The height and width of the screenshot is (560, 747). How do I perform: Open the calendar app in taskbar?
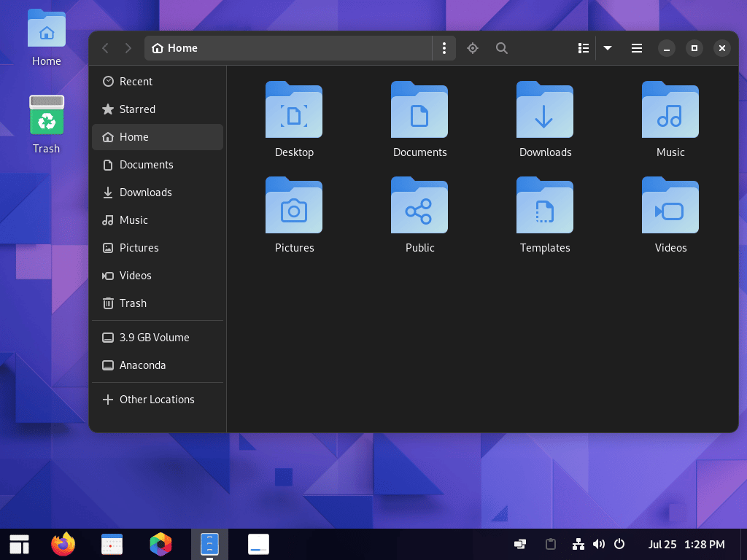[112, 544]
